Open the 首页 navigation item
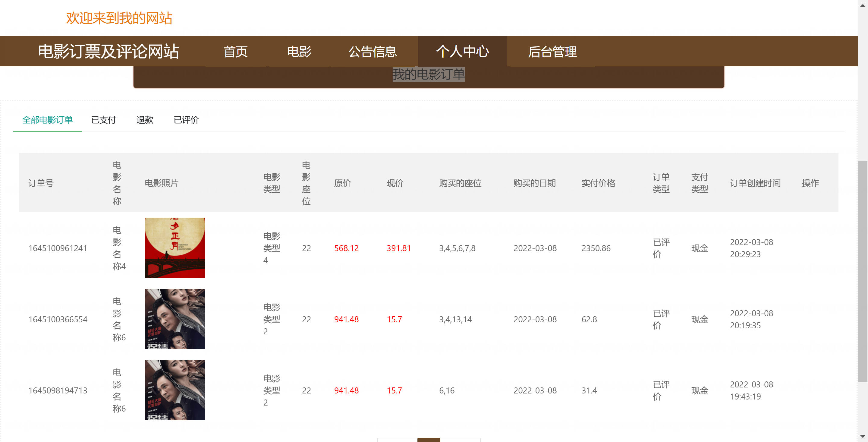 click(235, 52)
